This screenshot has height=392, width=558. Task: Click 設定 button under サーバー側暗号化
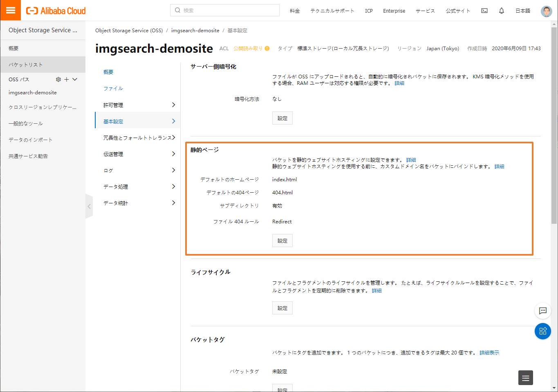[x=282, y=118]
